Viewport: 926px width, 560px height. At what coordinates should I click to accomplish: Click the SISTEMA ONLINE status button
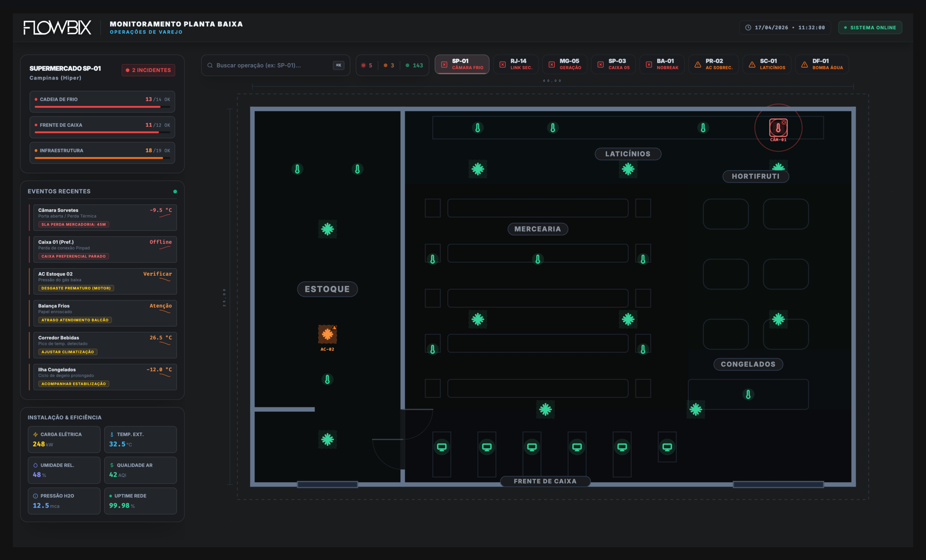click(870, 27)
